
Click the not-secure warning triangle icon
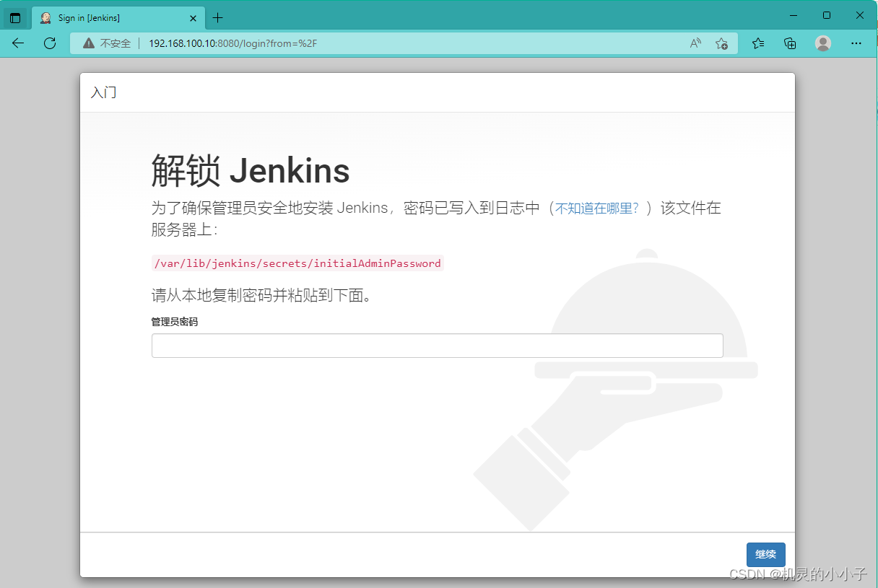[89, 43]
